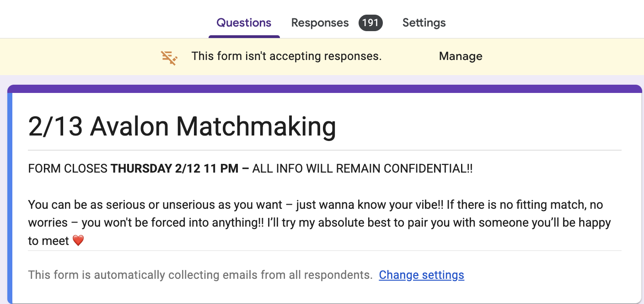This screenshot has height=304, width=644.
Task: Click the automatically collecting emails notice text
Action: [200, 275]
